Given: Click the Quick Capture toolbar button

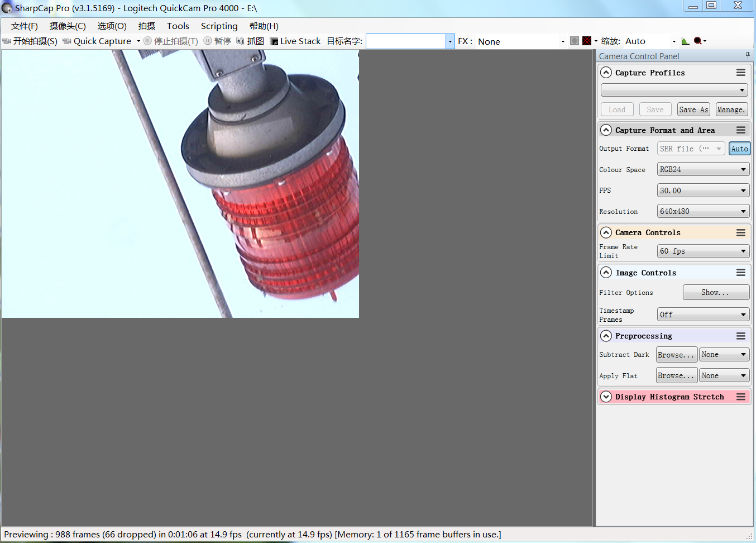Looking at the screenshot, I should 97,41.
